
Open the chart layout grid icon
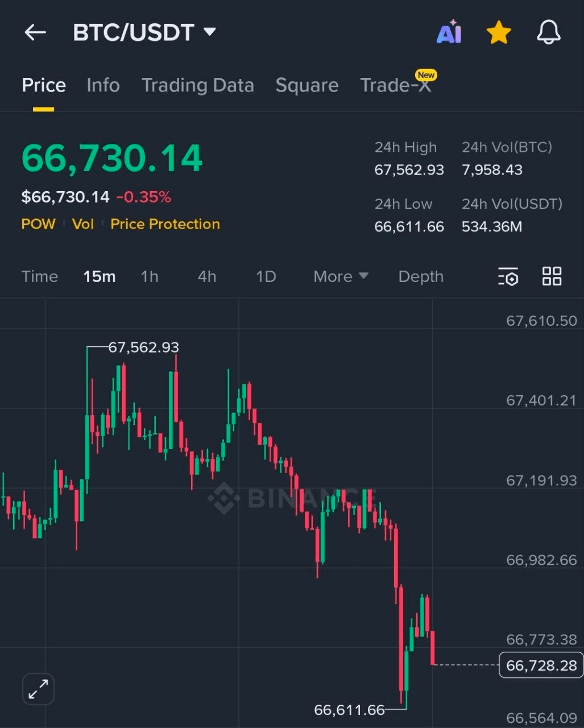click(x=552, y=276)
